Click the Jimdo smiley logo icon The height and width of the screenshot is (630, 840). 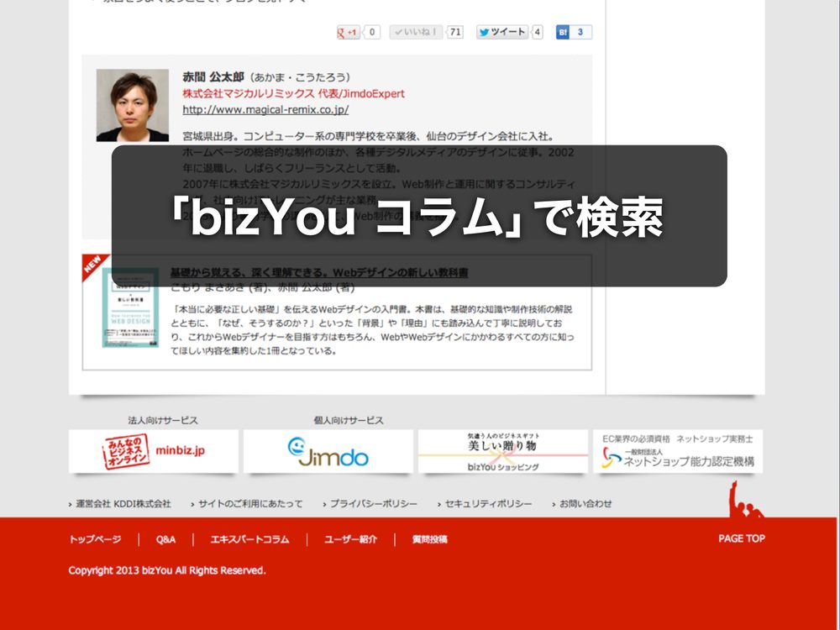[x=297, y=446]
